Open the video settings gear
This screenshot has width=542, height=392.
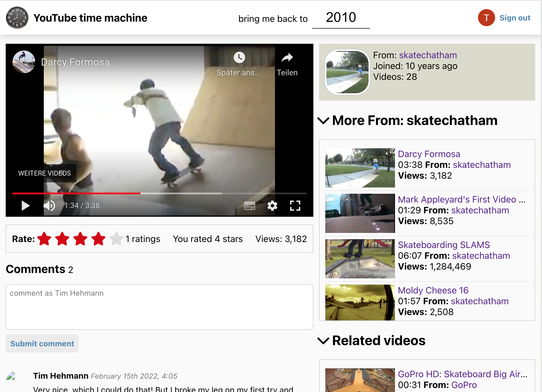[272, 206]
